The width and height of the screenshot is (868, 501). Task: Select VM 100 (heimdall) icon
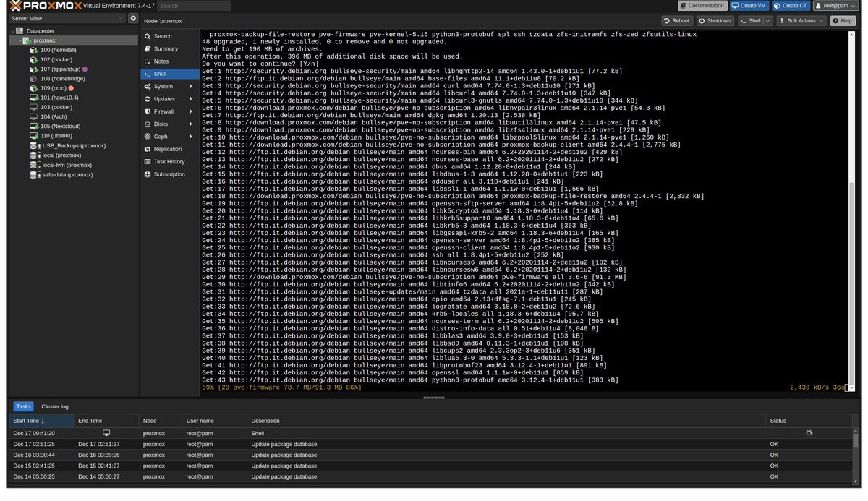click(x=34, y=50)
